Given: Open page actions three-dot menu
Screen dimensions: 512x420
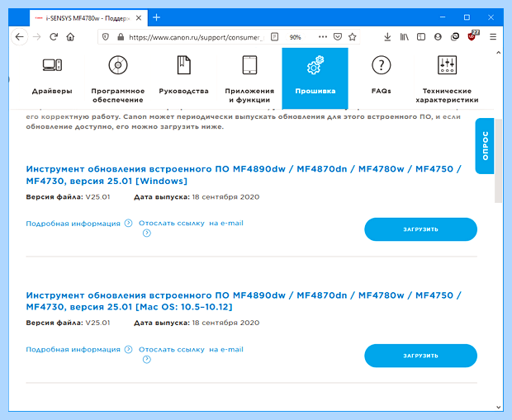Looking at the screenshot, I should click(x=323, y=37).
